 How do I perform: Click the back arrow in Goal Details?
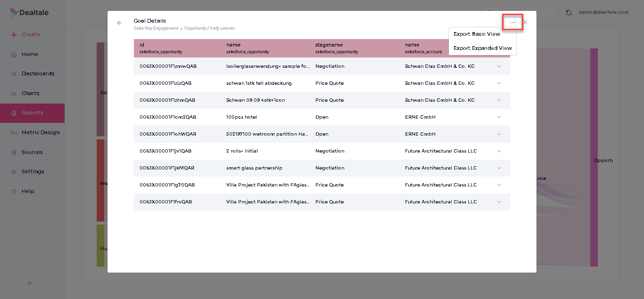pyautogui.click(x=119, y=23)
